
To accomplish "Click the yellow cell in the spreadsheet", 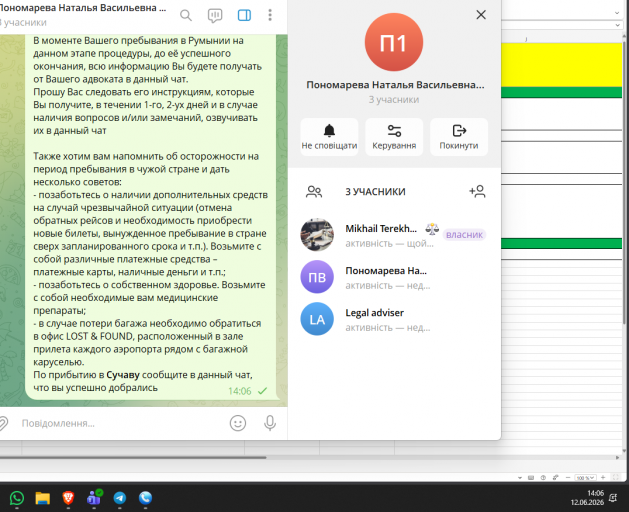I will [561, 65].
